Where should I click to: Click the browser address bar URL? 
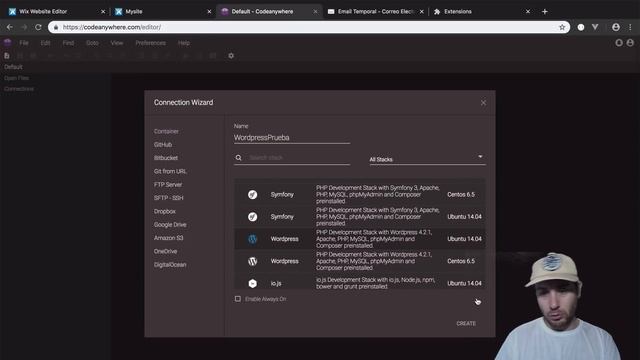112,27
